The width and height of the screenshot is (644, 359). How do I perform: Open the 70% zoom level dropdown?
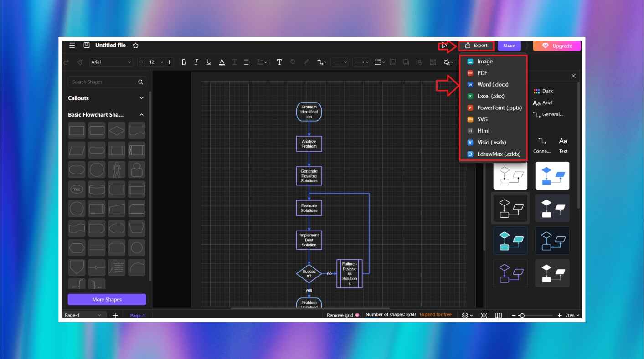click(572, 315)
